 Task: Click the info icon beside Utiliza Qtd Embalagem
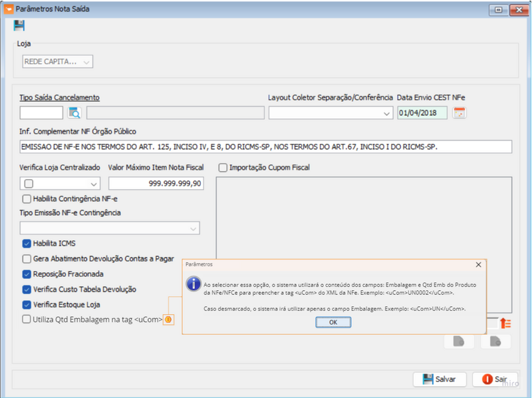pos(169,320)
